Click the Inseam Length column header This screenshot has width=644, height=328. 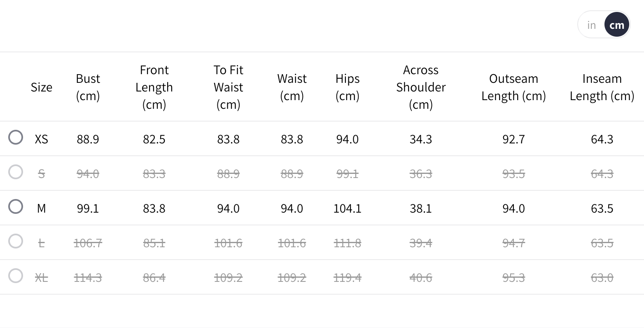click(602, 87)
